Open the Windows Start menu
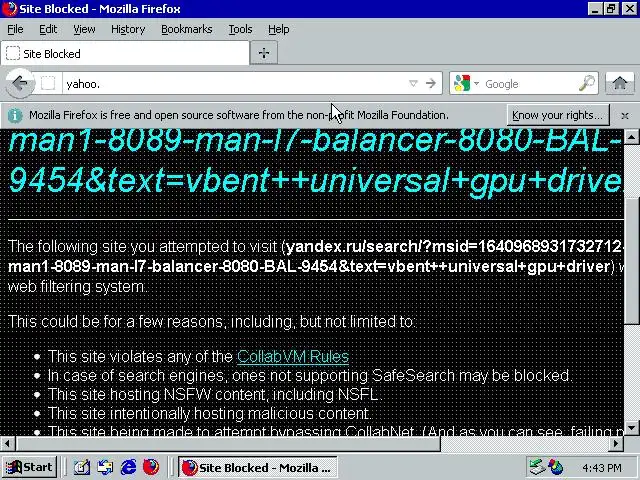640x480 pixels. point(29,467)
